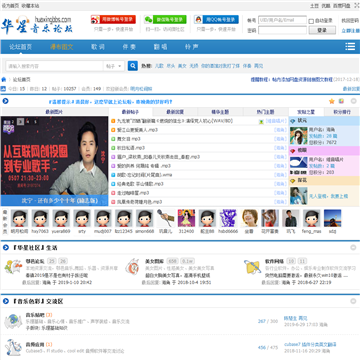Open the 百度网盘 link at top-right
Screen dimensions: 360x360
[x=342, y=6]
